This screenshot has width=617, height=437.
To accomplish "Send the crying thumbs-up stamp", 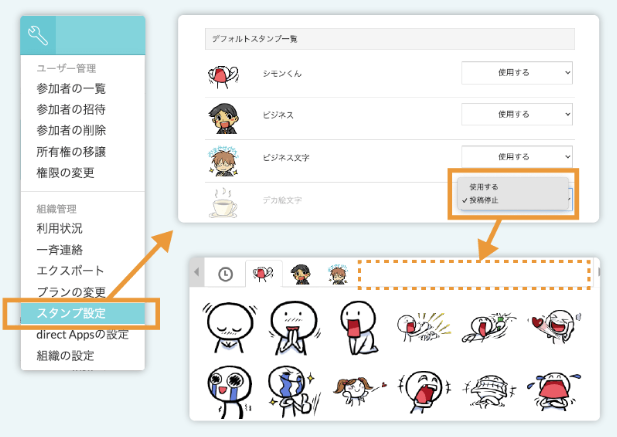I will point(294,391).
